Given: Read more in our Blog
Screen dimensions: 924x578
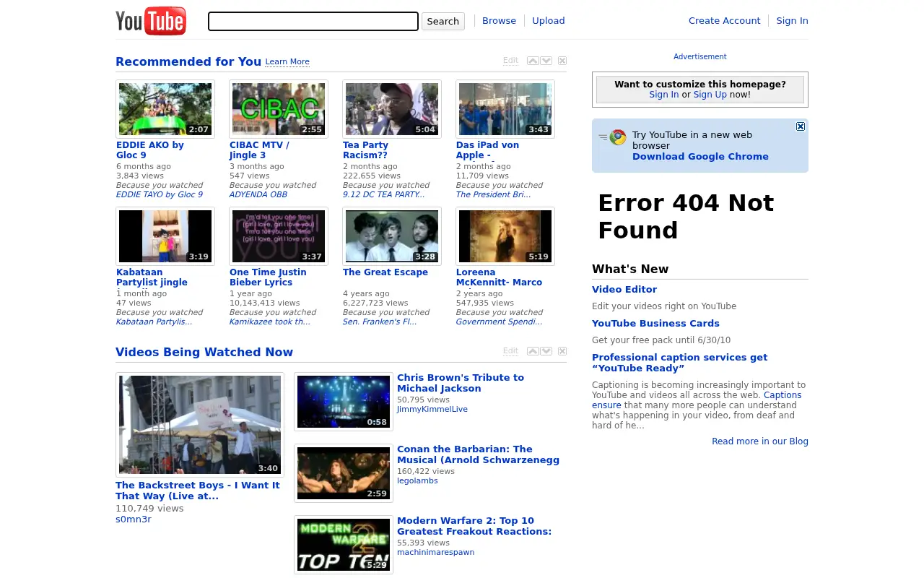Looking at the screenshot, I should click(760, 441).
